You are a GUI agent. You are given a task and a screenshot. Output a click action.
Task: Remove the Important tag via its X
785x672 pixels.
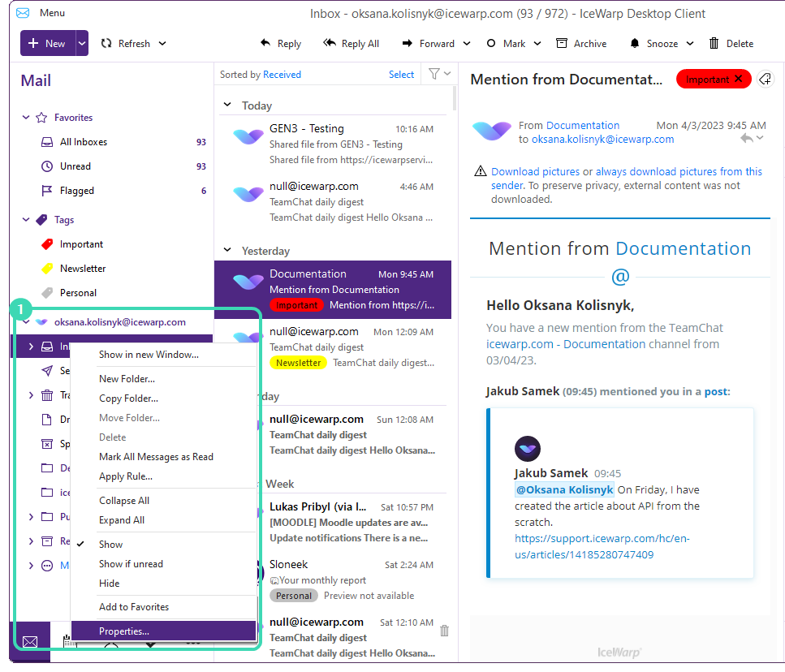click(738, 79)
